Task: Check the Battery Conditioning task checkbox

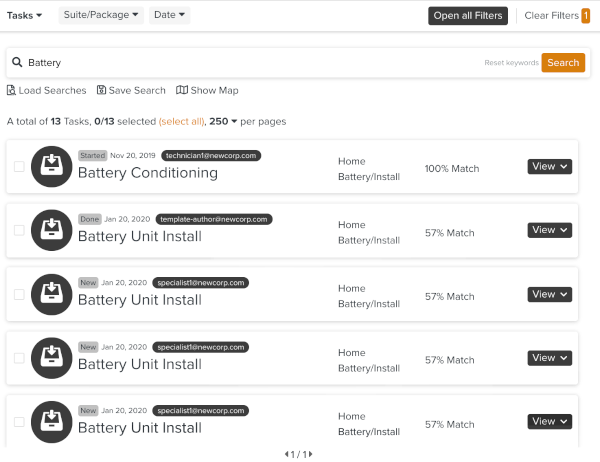Action: [19, 167]
